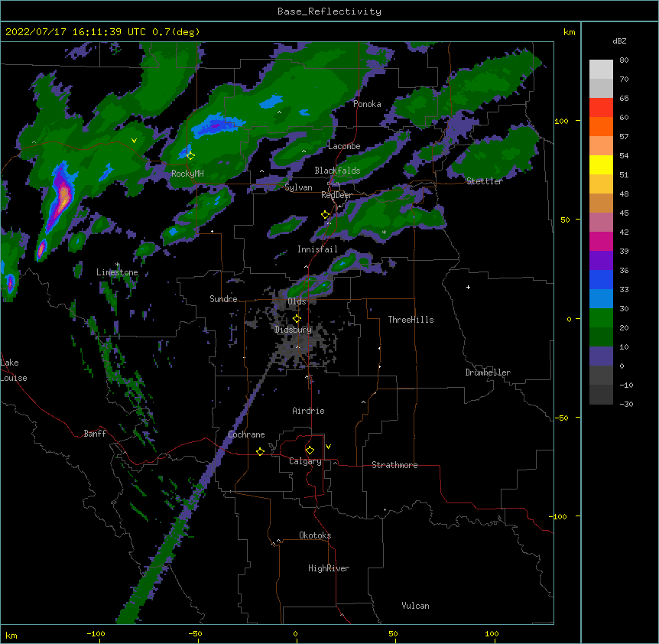
Task: Click the Calgary city label
Action: (x=305, y=461)
